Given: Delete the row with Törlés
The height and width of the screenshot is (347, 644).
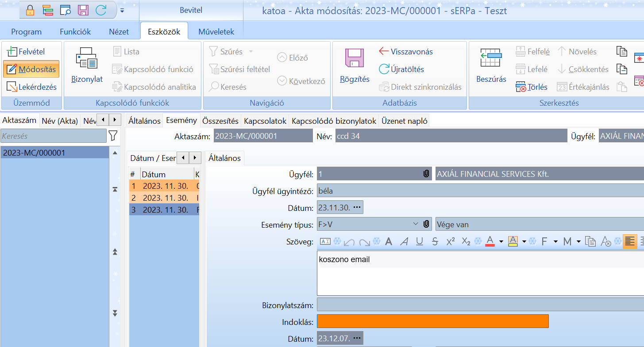Looking at the screenshot, I should (532, 87).
